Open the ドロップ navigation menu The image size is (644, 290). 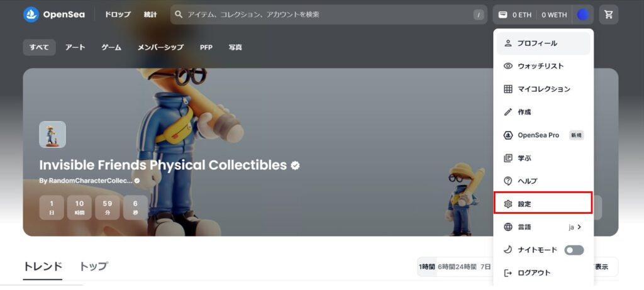[x=118, y=15]
